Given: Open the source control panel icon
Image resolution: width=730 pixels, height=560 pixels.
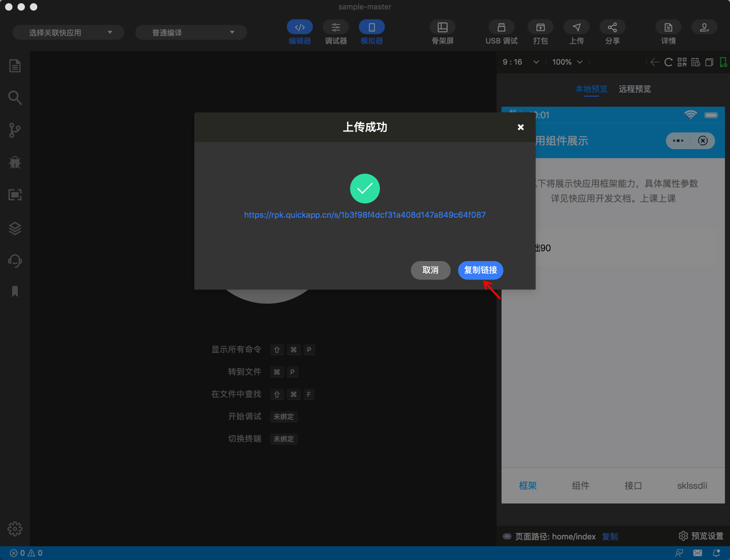Looking at the screenshot, I should (x=14, y=130).
